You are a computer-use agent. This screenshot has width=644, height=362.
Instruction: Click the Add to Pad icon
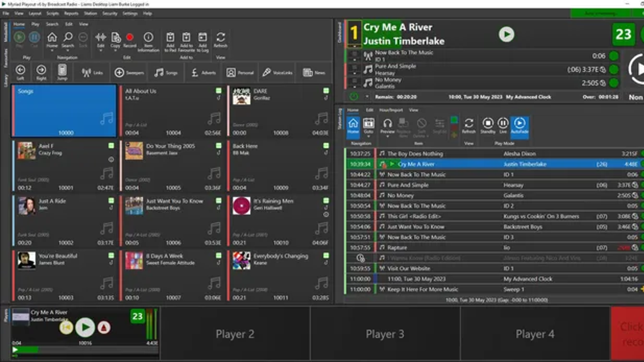point(170,42)
